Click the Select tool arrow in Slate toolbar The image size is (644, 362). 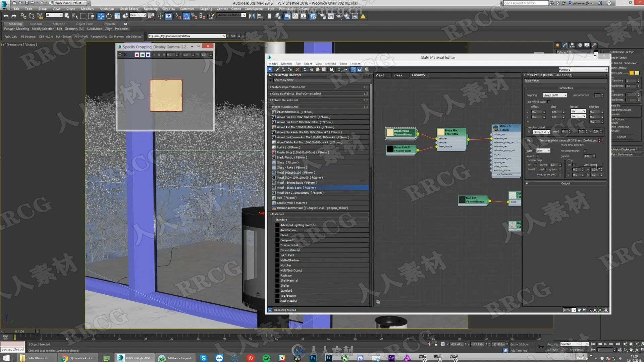pos(270,69)
